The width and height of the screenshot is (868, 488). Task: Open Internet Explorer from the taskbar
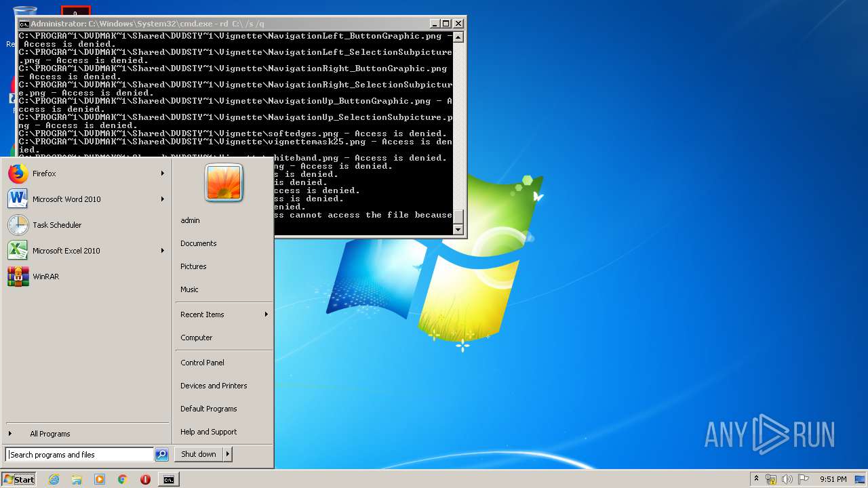click(x=54, y=479)
